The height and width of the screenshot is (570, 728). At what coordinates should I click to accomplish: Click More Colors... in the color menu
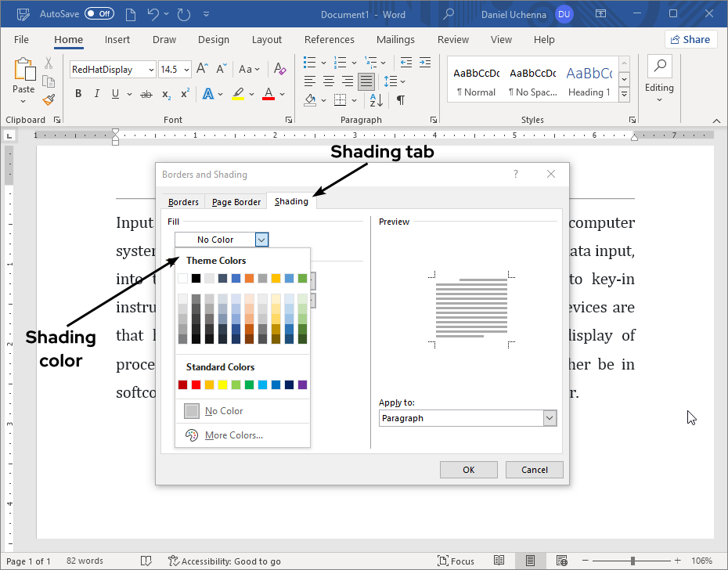click(233, 435)
